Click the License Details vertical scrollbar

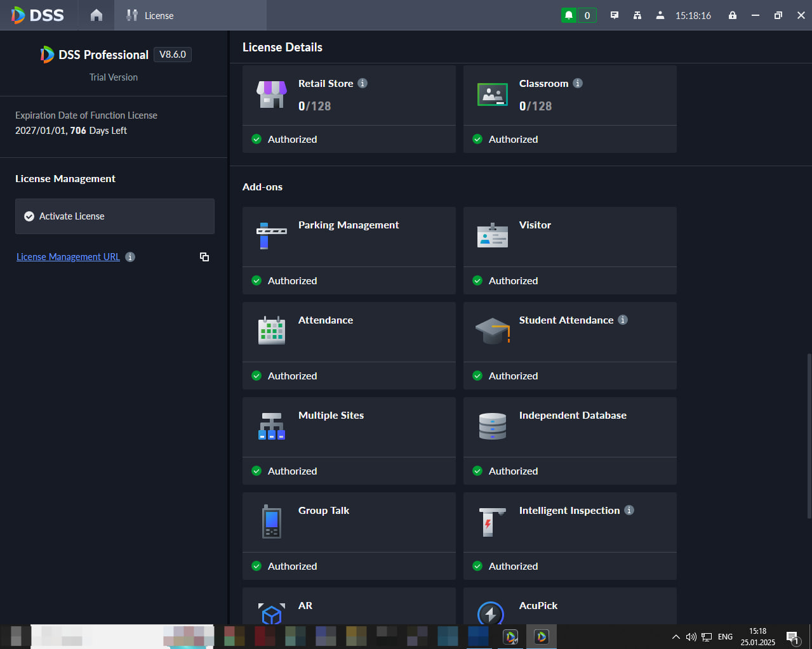pyautogui.click(x=809, y=435)
